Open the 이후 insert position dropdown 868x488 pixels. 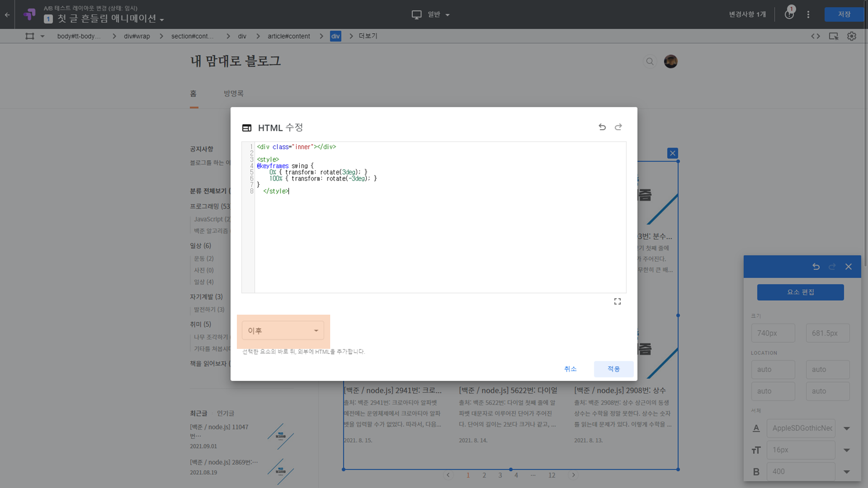pyautogui.click(x=283, y=331)
